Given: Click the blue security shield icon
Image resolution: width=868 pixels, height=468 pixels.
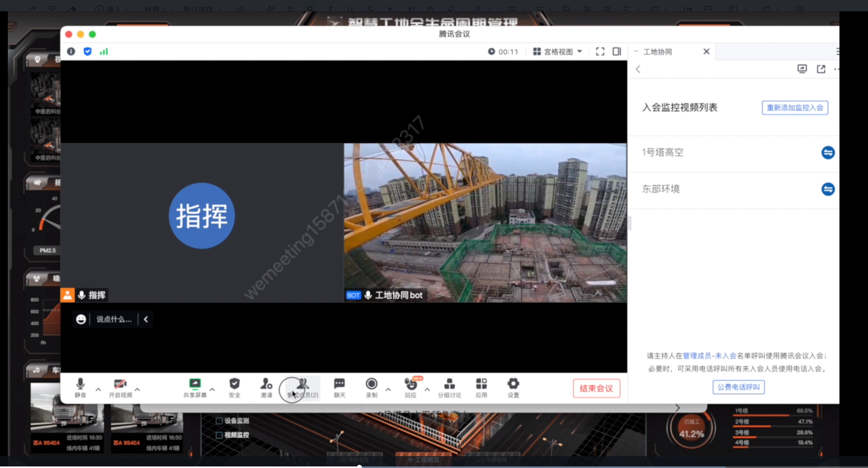Looking at the screenshot, I should point(87,51).
